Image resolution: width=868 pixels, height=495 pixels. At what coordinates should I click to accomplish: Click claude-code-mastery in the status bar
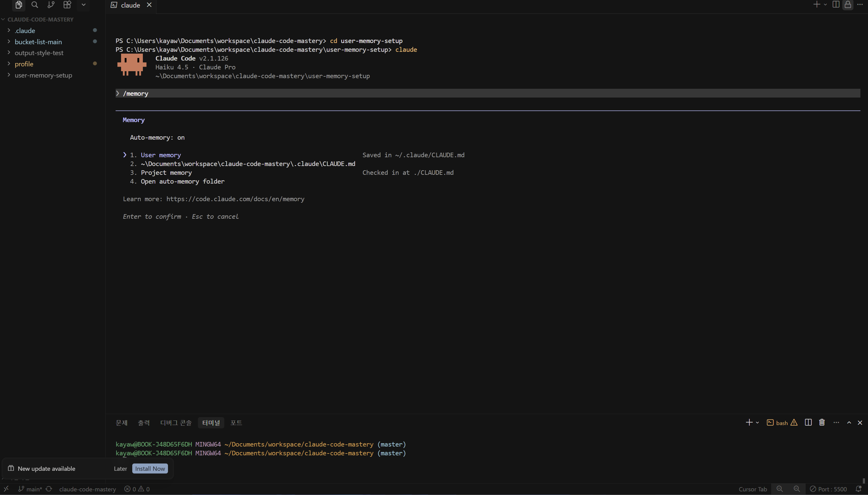point(87,489)
